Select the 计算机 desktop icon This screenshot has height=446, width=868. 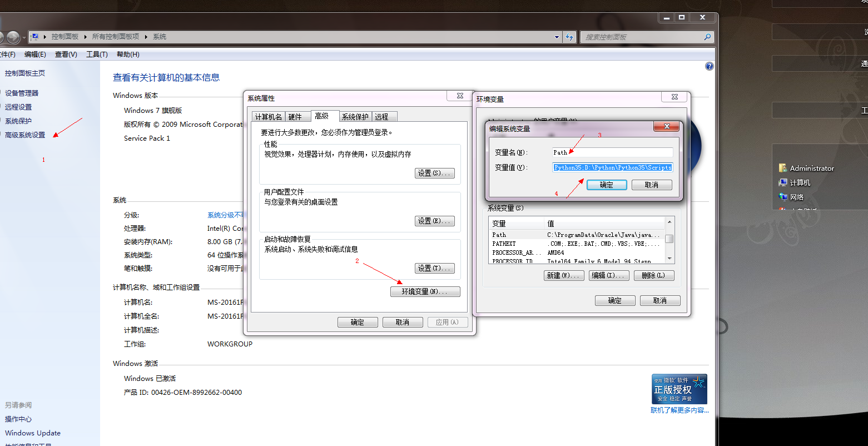(x=783, y=182)
